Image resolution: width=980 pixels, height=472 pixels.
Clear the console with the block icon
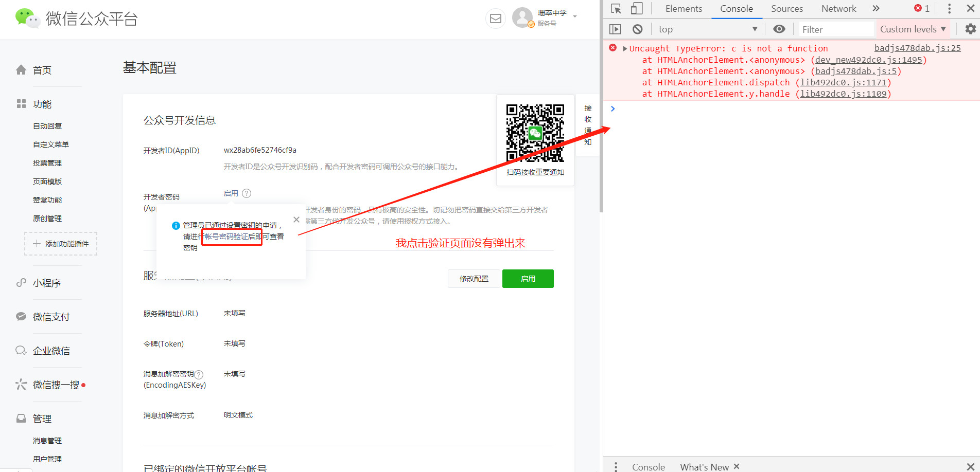[638, 29]
